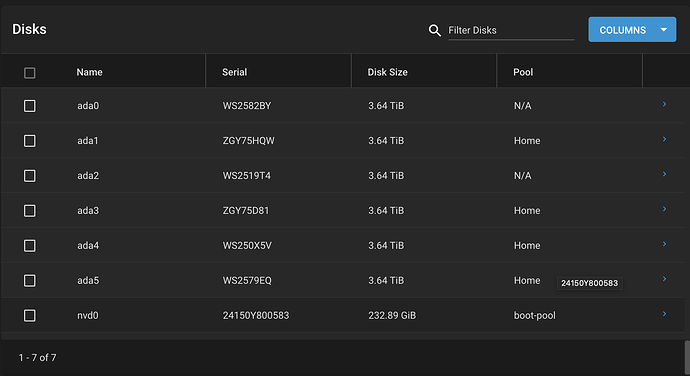This screenshot has width=690, height=376.
Task: Click serial ZGY75HQW
Action: pos(249,141)
